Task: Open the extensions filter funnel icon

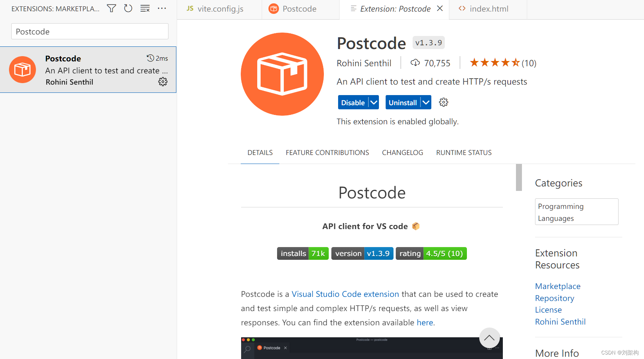Action: click(112, 8)
